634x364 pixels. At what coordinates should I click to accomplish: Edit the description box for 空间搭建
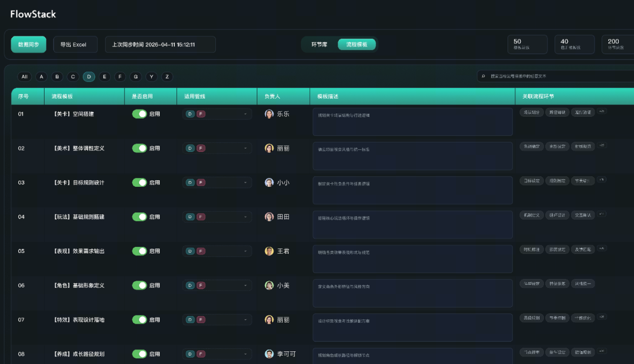(413, 122)
